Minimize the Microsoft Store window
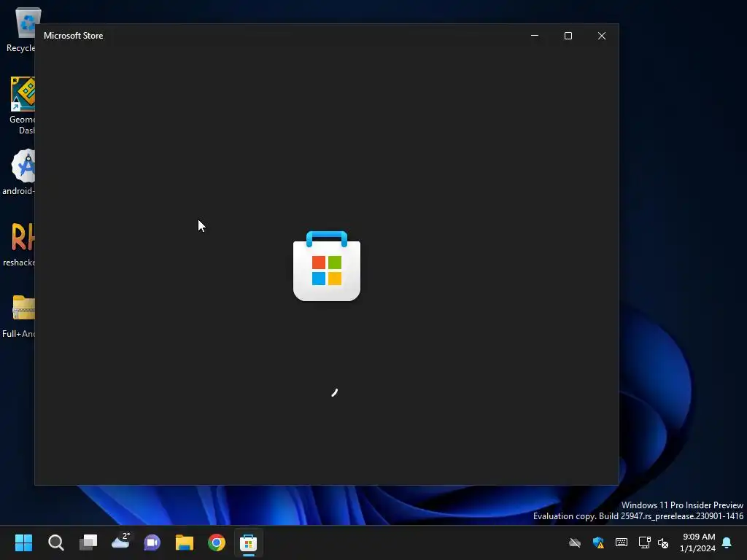This screenshot has height=560, width=747. tap(535, 36)
